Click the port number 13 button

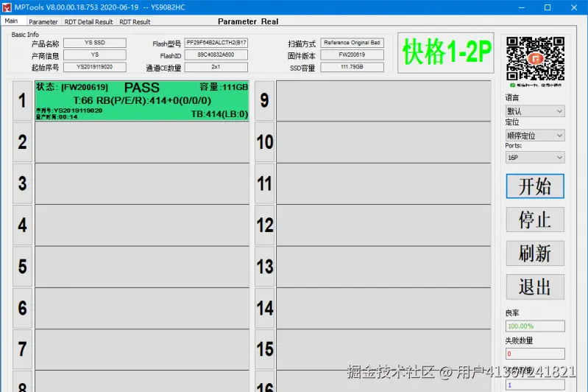tap(265, 267)
